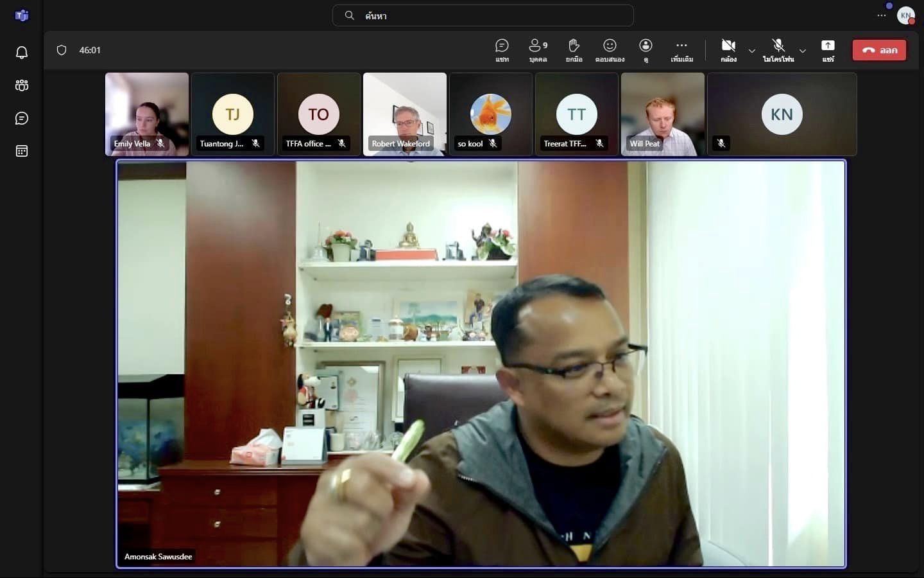Click the KN profile avatar at top right

pos(905,15)
